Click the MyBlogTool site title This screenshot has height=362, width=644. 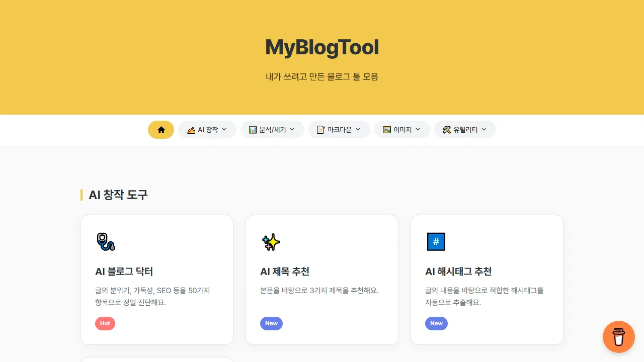pos(322,47)
